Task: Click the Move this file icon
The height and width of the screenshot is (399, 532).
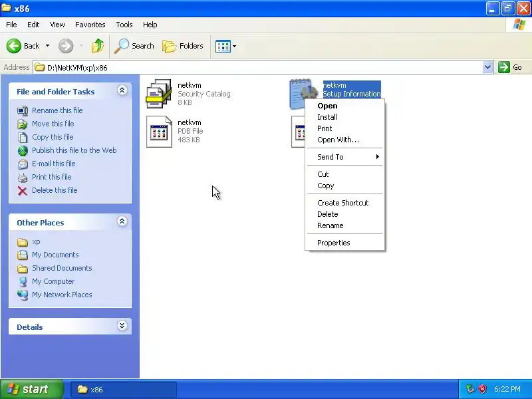Action: coord(23,124)
